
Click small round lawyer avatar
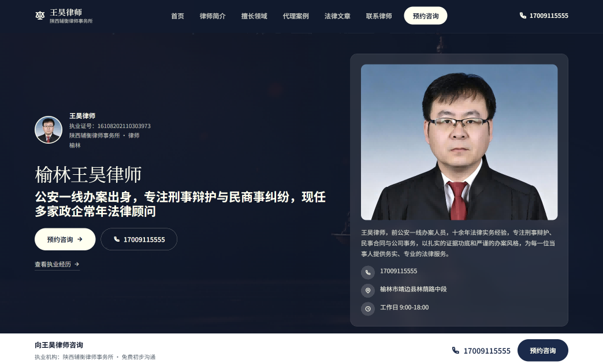(49, 130)
